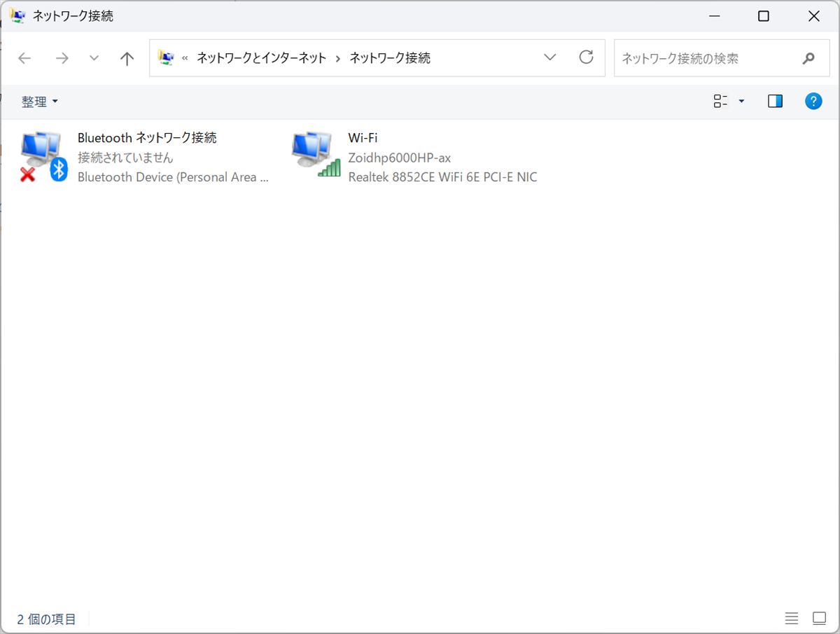Open help with the question mark icon
Screen dimensions: 840x634
click(813, 102)
